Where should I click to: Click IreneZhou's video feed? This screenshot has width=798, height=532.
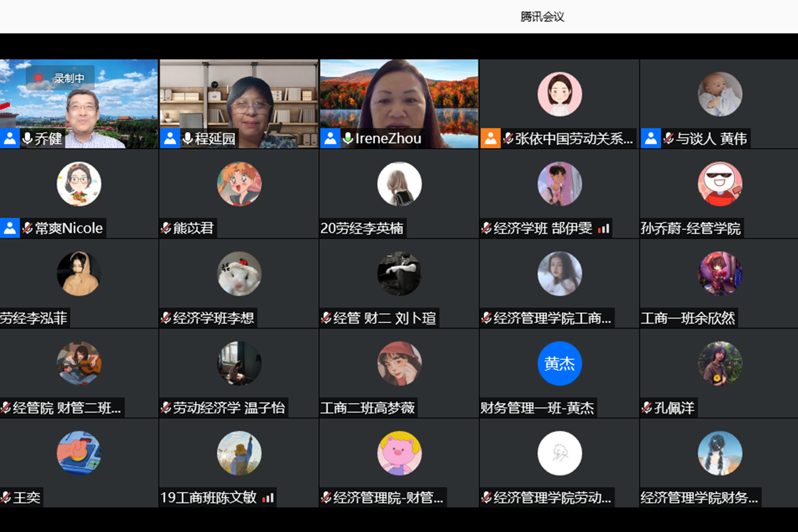[x=399, y=96]
